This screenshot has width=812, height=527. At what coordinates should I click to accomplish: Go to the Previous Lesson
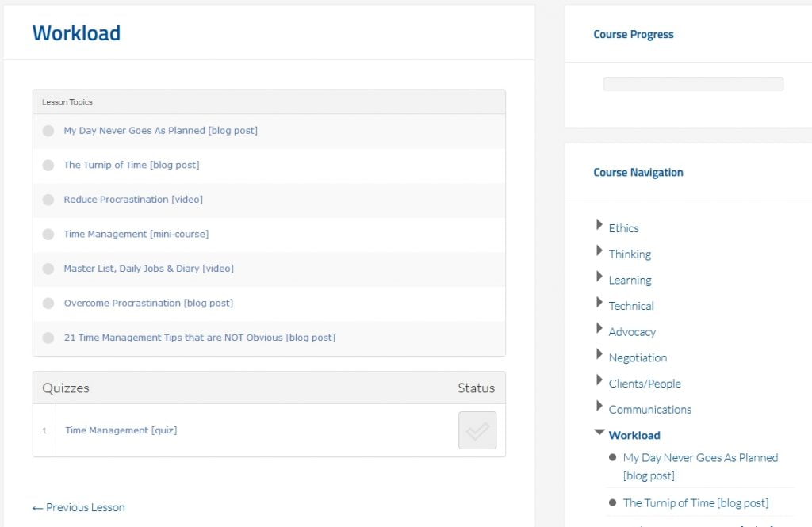click(x=79, y=507)
